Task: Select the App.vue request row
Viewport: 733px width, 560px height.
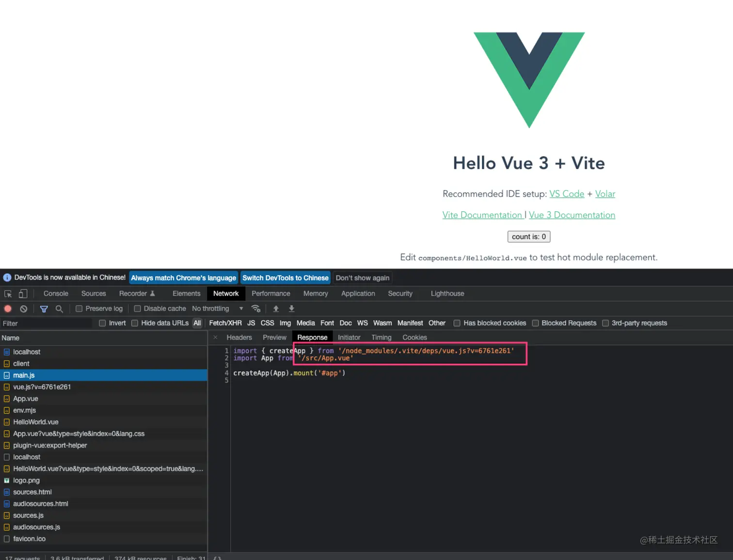Action: pos(104,399)
